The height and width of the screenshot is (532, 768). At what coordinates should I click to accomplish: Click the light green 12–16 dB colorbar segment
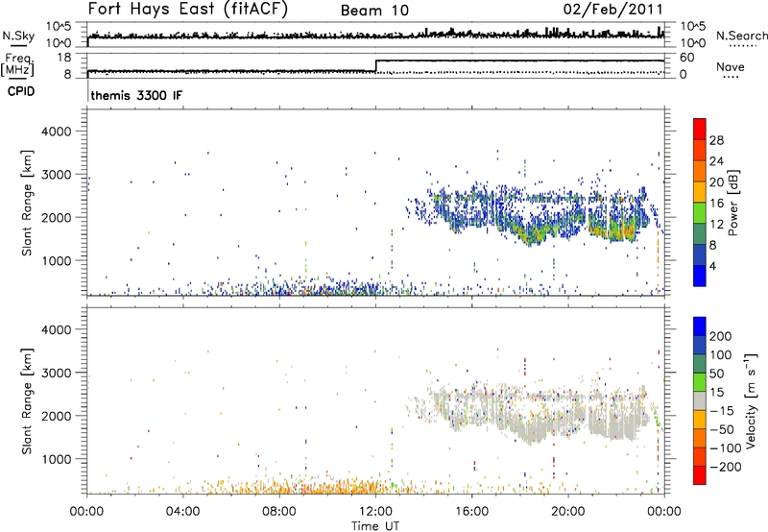point(700,213)
